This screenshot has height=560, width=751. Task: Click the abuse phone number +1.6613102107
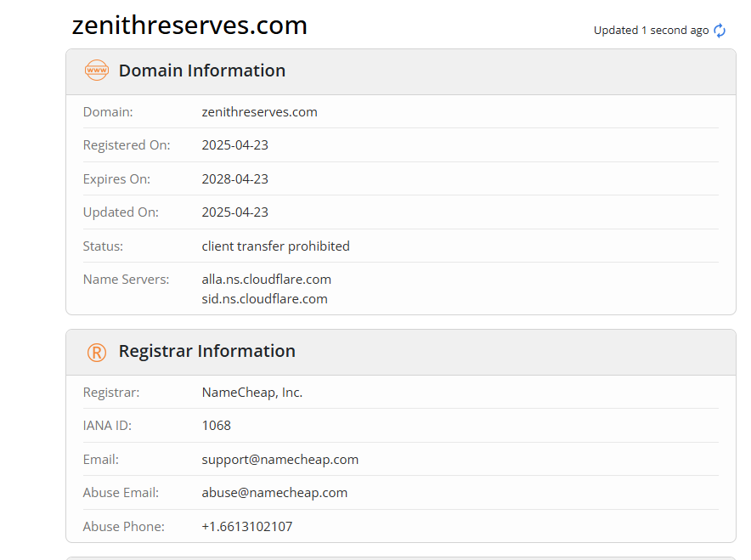[x=246, y=527]
